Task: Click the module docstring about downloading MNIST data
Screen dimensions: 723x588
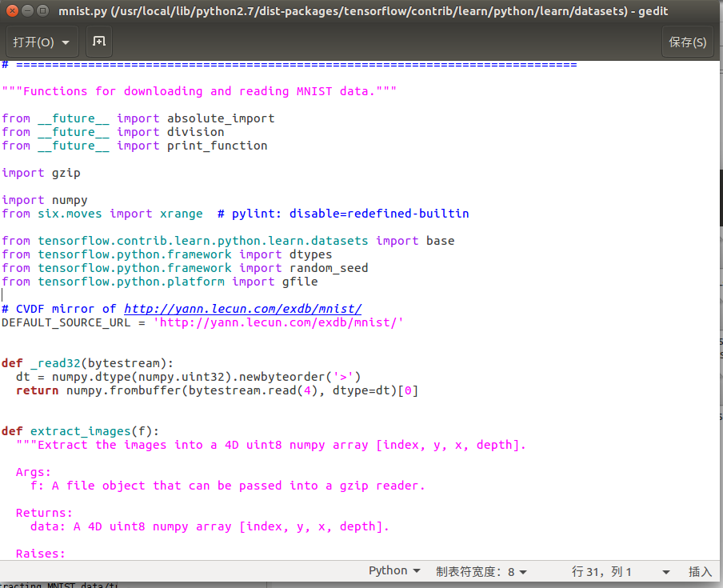Action: pyautogui.click(x=199, y=91)
